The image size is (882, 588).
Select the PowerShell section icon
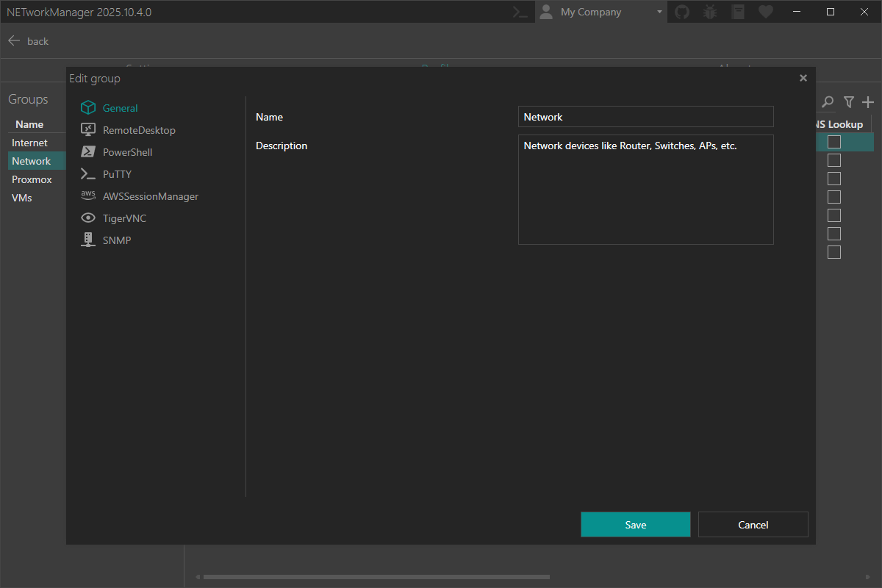(88, 152)
